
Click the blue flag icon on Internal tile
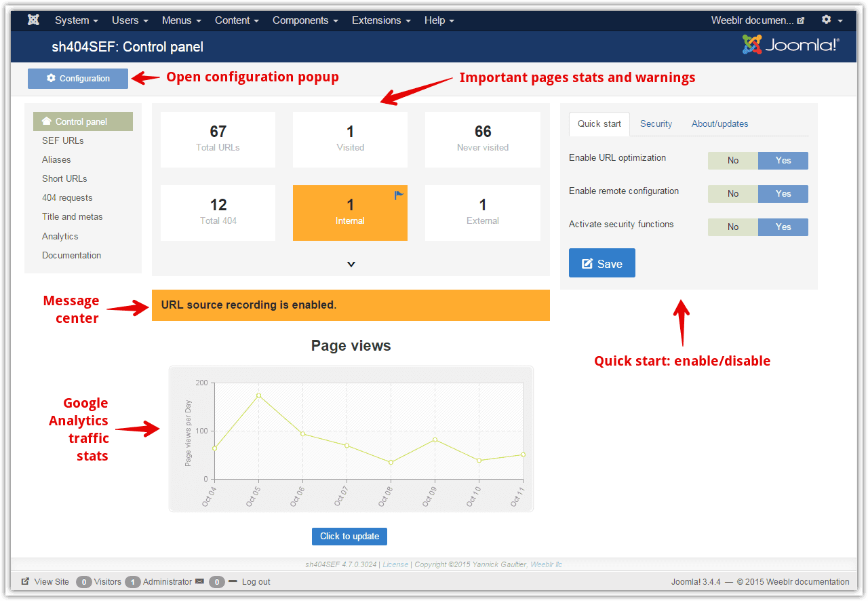pos(399,195)
